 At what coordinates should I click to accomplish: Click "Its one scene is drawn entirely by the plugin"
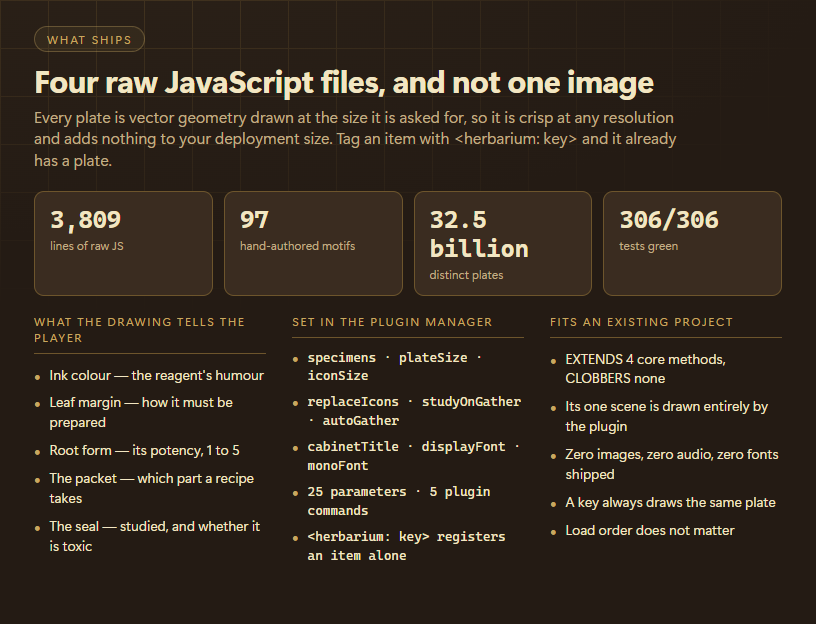(x=667, y=416)
